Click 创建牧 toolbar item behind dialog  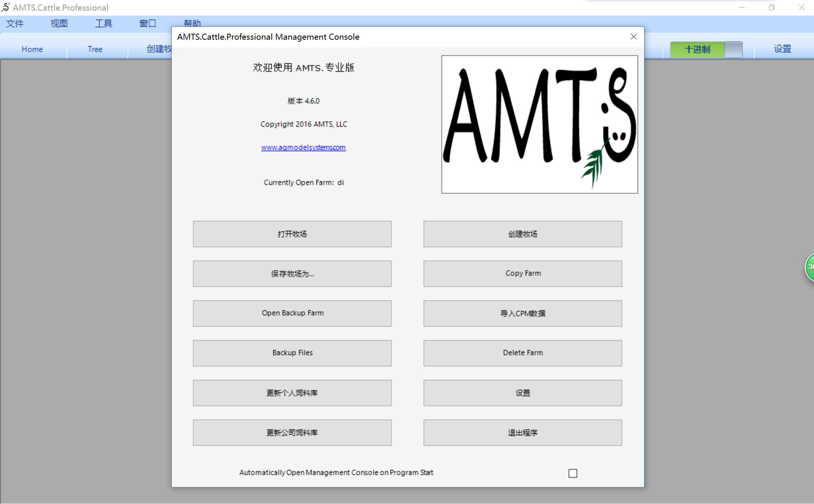(159, 49)
